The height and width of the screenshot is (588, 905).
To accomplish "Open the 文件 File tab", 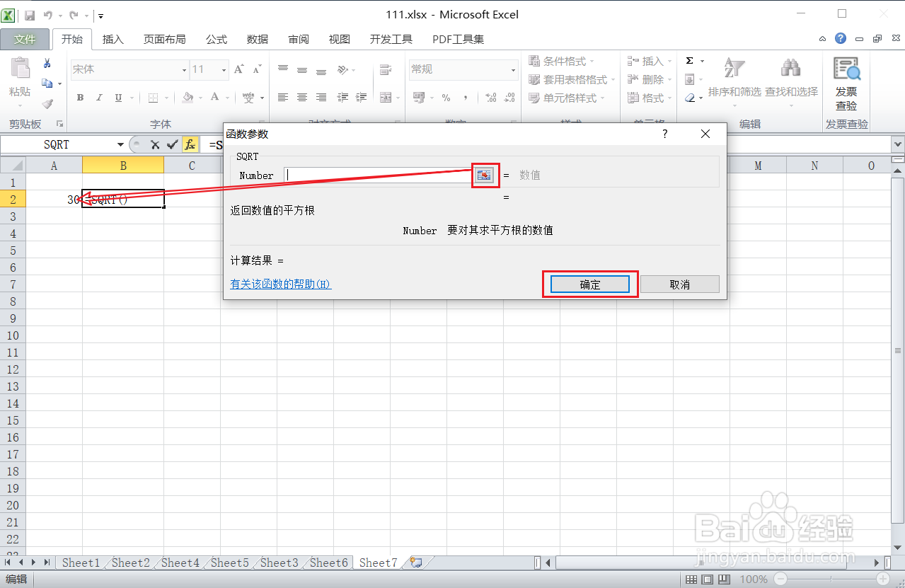I will [x=25, y=39].
